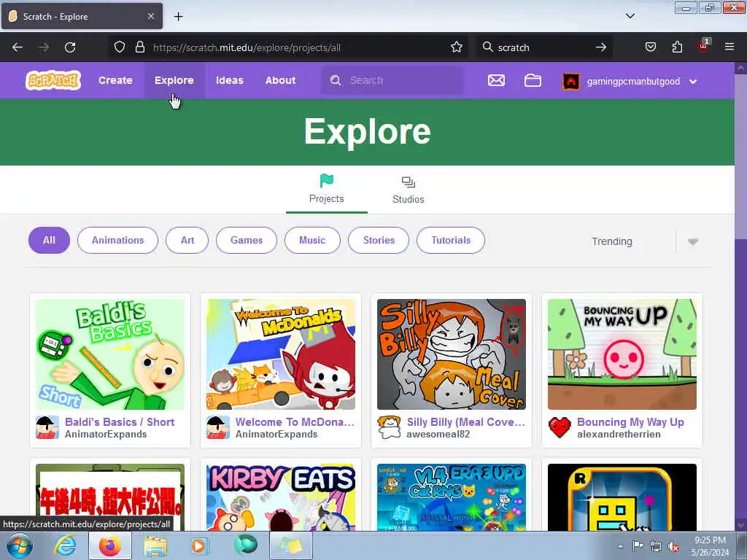
Task: Click the author avatar beside Welcome To McDona...
Action: [x=217, y=427]
